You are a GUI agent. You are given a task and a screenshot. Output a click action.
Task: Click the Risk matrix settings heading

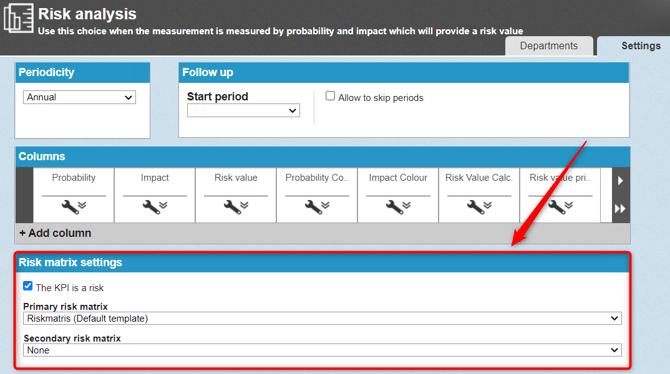coord(71,262)
